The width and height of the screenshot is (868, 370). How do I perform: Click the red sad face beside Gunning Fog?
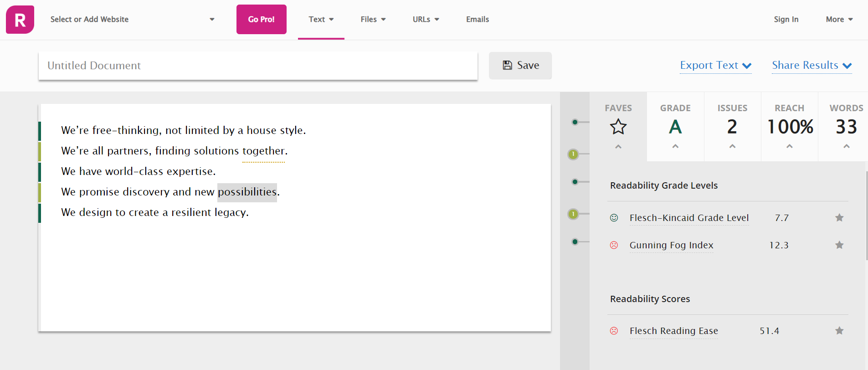[614, 245]
